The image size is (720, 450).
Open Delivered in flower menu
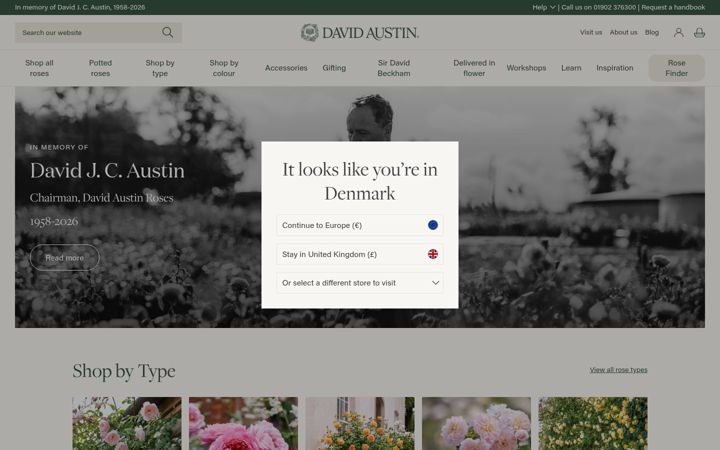(x=474, y=68)
